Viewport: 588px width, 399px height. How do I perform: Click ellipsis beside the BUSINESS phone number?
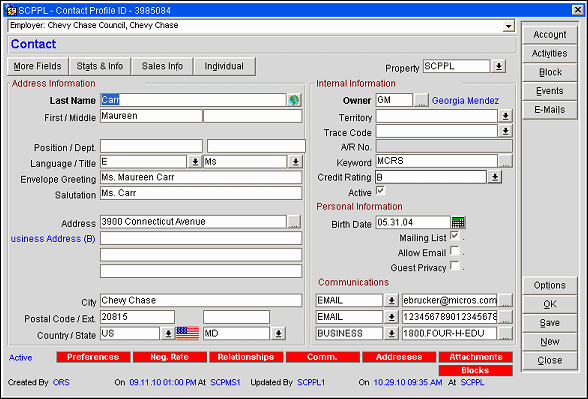[x=505, y=333]
